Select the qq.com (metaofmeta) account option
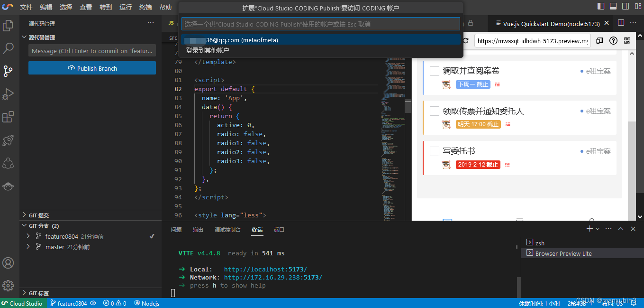The height and width of the screenshot is (308, 644). [x=320, y=40]
